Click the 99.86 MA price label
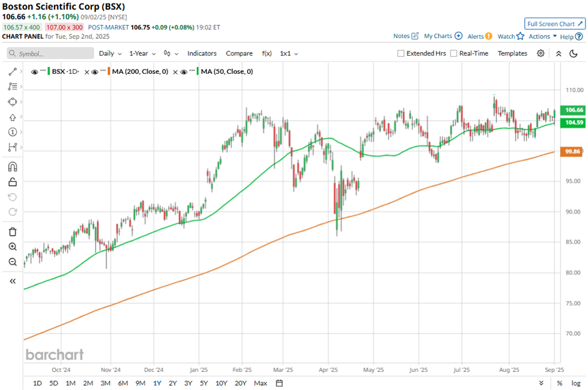Image resolution: width=588 pixels, height=390 pixels. (x=572, y=151)
